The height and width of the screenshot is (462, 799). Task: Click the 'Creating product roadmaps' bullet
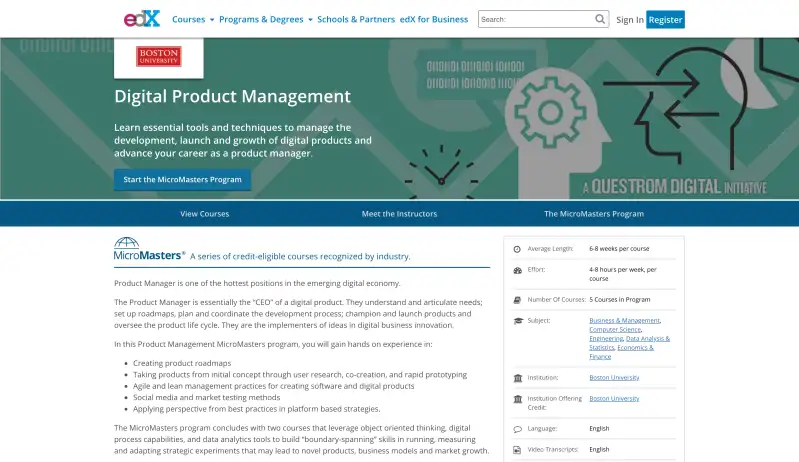coord(182,363)
